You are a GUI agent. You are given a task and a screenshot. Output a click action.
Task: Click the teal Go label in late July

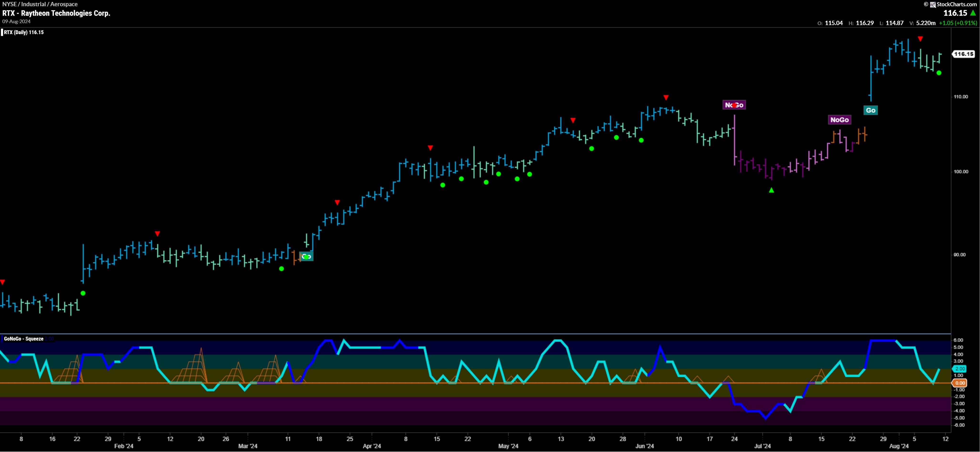click(x=871, y=110)
